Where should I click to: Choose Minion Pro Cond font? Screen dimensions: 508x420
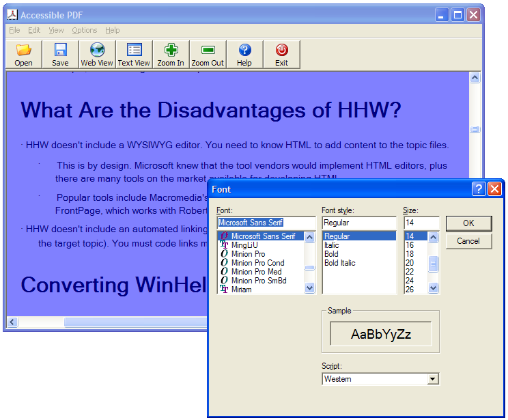(257, 263)
